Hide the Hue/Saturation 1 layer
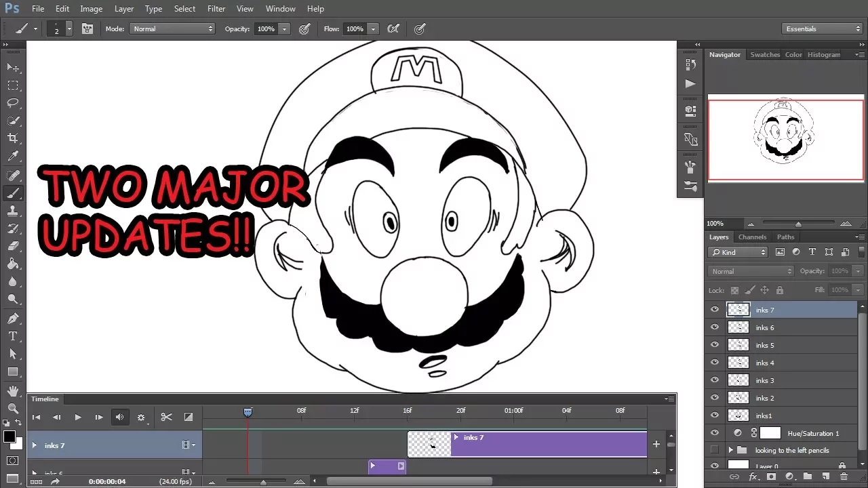The height and width of the screenshot is (488, 868). (x=714, y=433)
